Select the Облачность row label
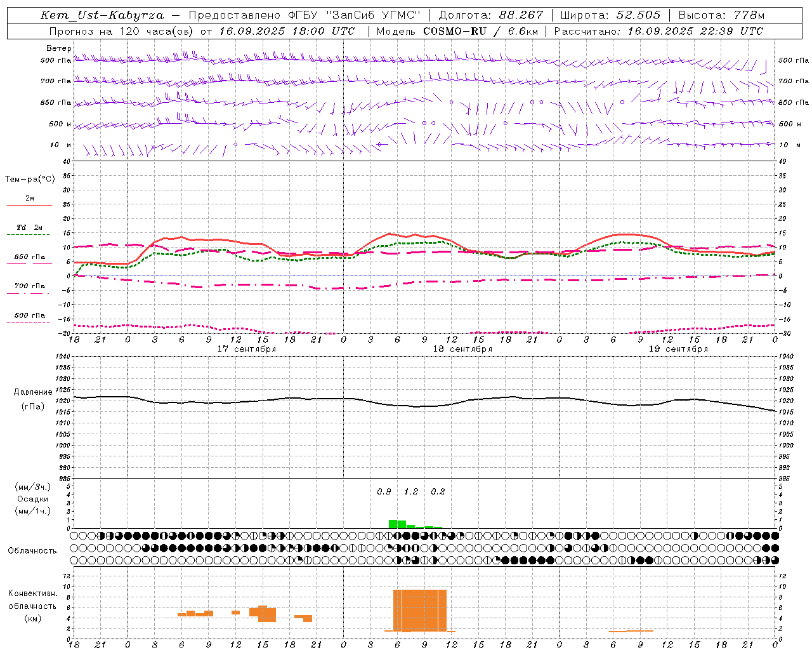Screen dimensions: 812x650 pyautogui.click(x=32, y=551)
